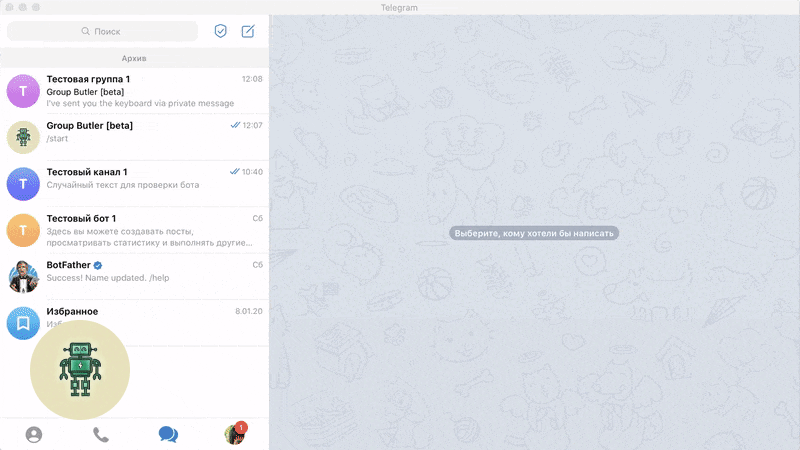Screen dimensions: 800x450
Task: Open the Тестовый бот 1 chat
Action: click(134, 230)
